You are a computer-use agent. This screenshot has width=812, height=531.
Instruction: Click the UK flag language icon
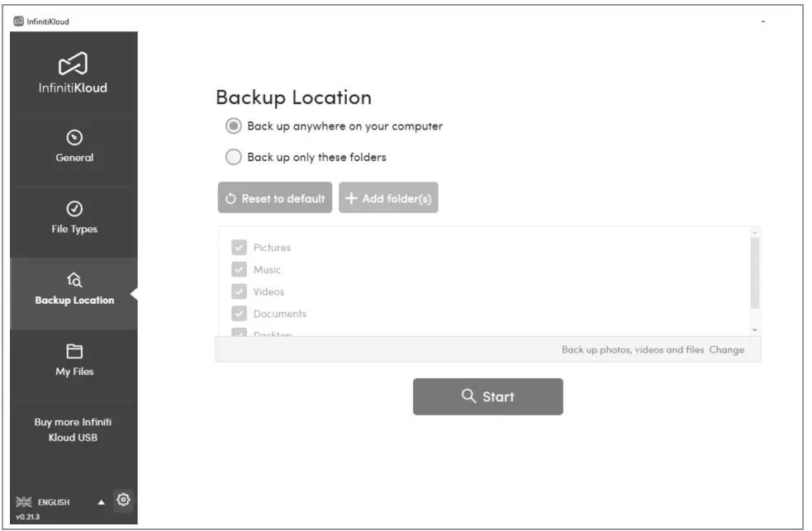[25, 502]
